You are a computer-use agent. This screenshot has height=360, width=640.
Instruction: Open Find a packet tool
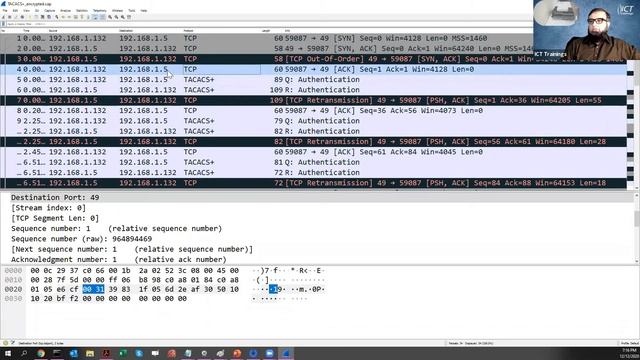57,17
